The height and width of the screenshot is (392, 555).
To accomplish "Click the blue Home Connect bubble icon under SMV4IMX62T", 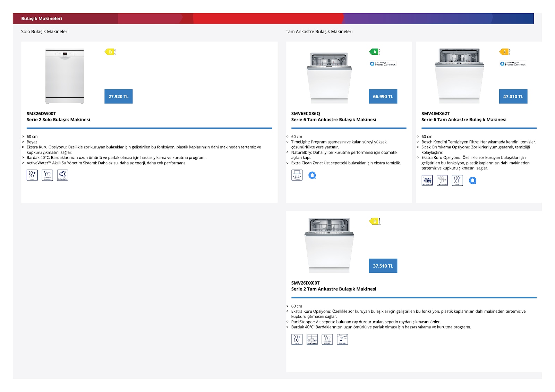I will tap(472, 181).
